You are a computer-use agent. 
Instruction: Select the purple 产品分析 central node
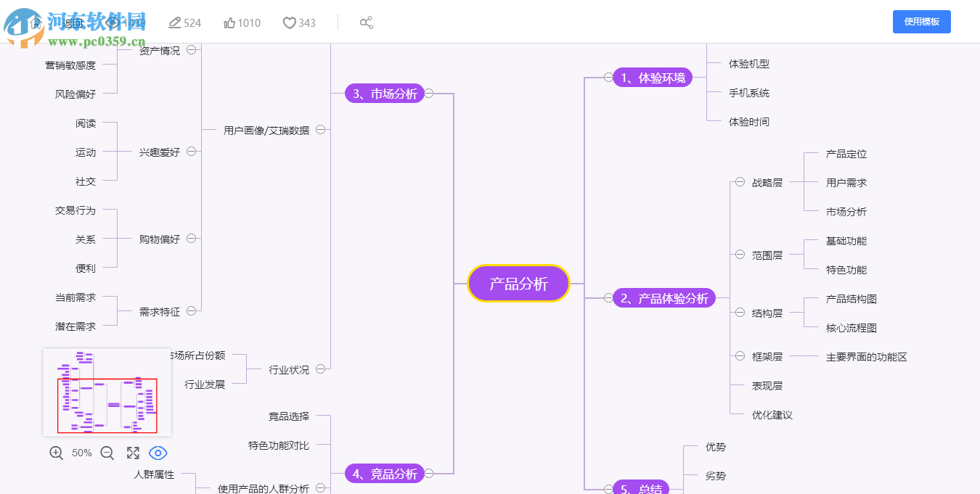(518, 283)
